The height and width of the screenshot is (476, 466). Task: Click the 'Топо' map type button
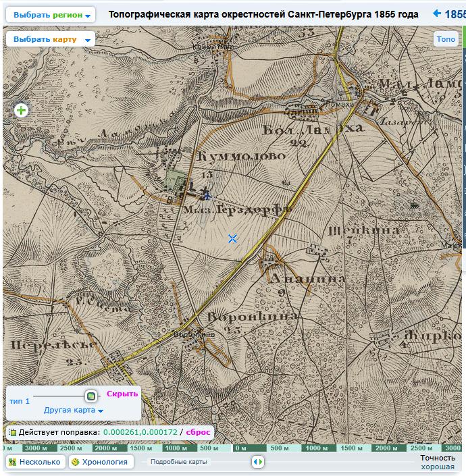click(446, 39)
